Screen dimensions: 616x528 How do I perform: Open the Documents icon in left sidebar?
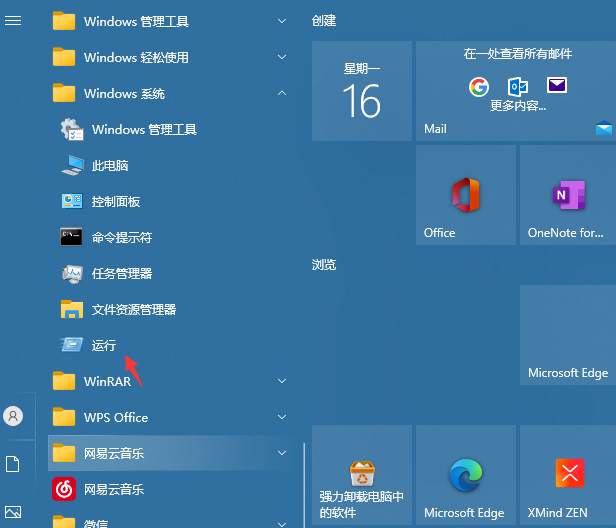13,464
